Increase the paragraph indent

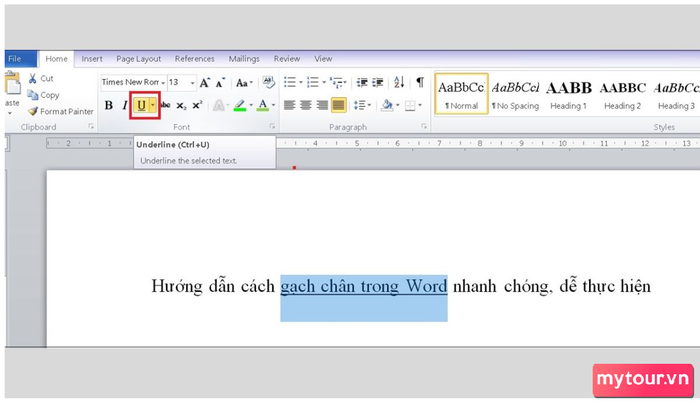point(378,83)
